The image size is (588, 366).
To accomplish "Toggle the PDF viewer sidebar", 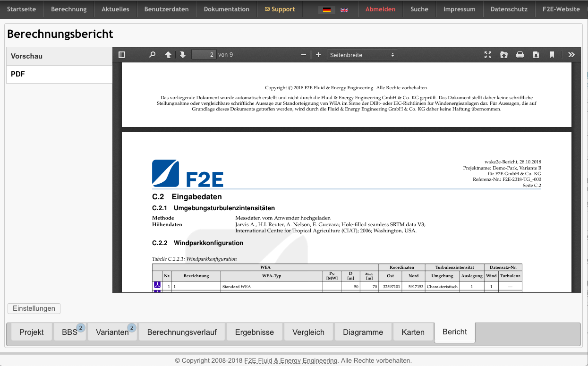I will pyautogui.click(x=122, y=55).
